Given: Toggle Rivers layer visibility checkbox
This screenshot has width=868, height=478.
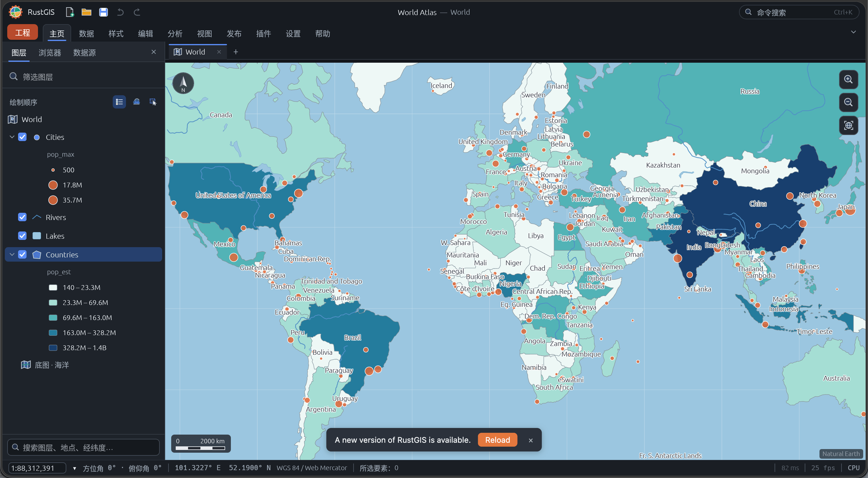Looking at the screenshot, I should click(22, 217).
